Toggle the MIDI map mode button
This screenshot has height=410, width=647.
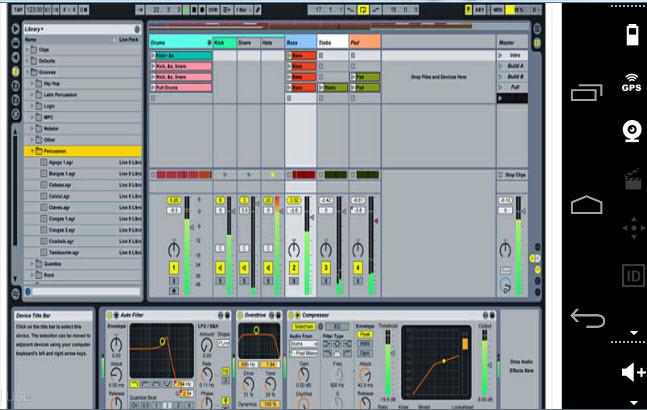click(498, 9)
